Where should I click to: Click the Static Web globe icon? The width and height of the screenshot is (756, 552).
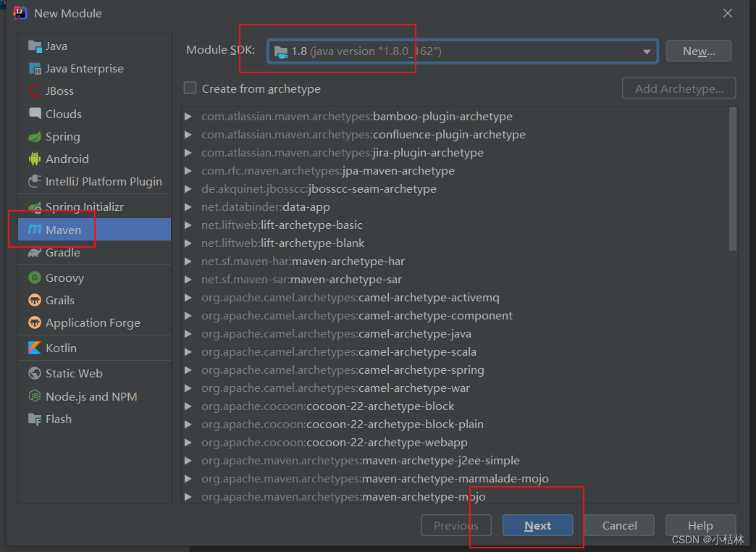[x=35, y=373]
